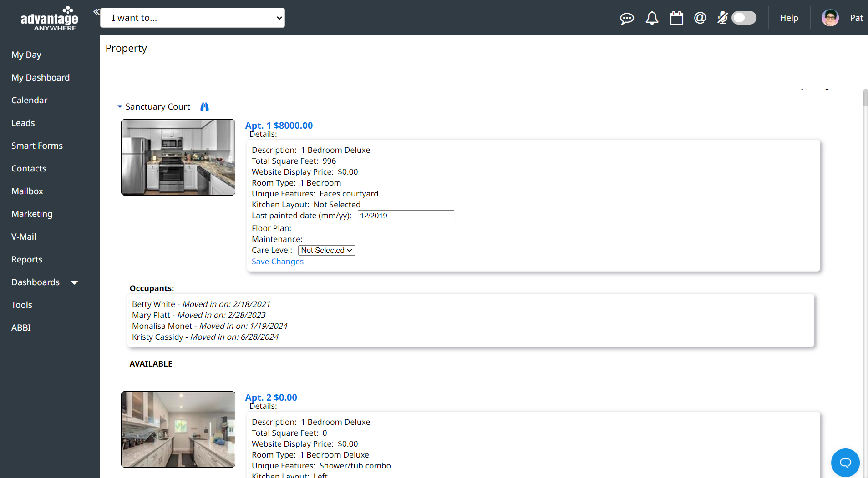The width and height of the screenshot is (868, 478).
Task: Collapse the Sanctuary Court section
Action: 120,106
